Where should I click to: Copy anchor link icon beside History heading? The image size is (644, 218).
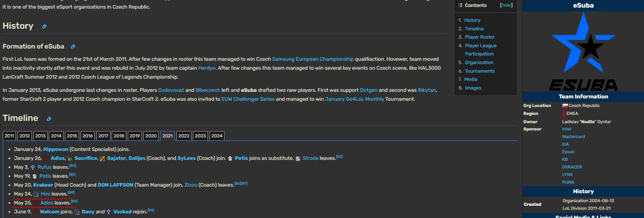click(45, 26)
